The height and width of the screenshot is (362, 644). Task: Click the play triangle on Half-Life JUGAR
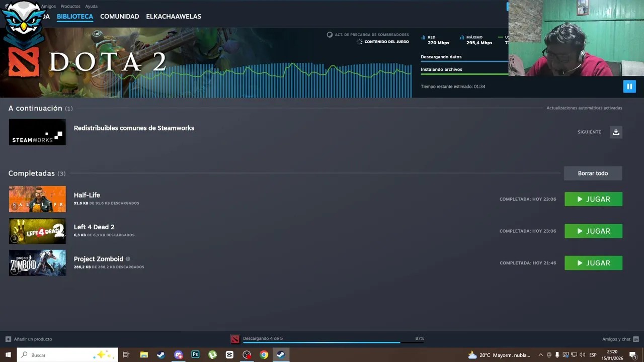[x=580, y=199]
